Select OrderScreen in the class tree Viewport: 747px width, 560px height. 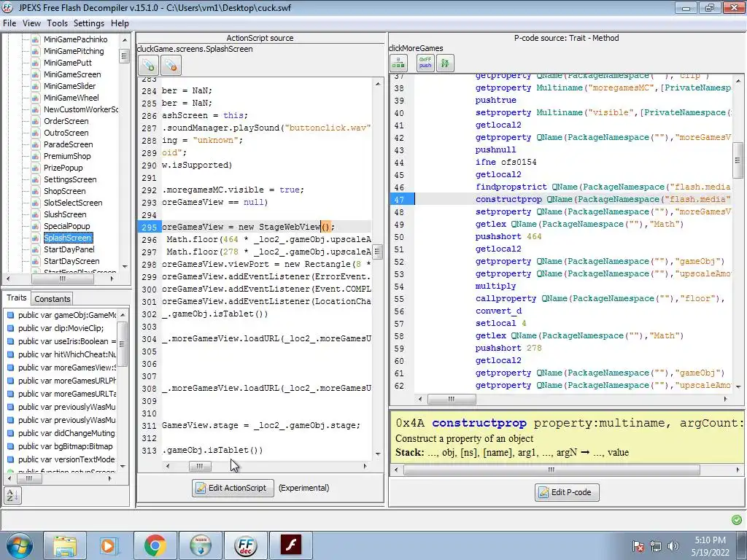pyautogui.click(x=66, y=121)
